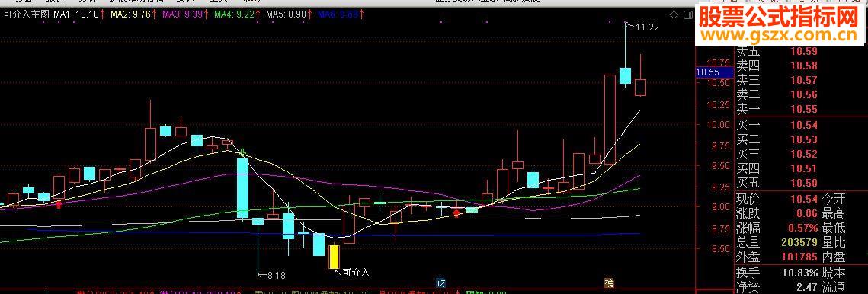Viewport: 868px width, 294px height.
Task: Toggle the side panel icon beside the diamond
Action: [687, 15]
